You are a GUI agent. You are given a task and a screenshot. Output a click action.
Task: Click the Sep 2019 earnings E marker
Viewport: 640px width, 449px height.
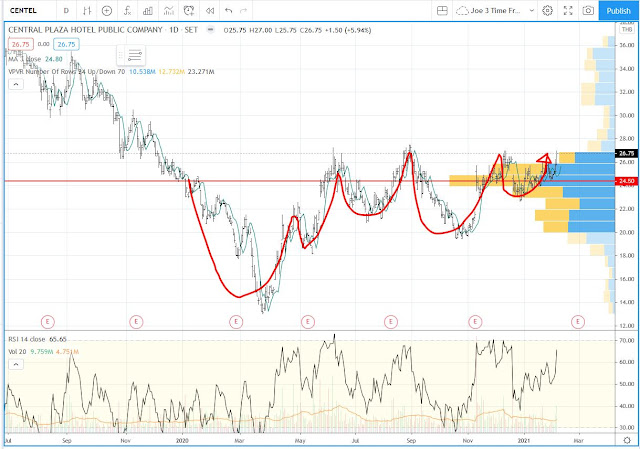pyautogui.click(x=48, y=322)
